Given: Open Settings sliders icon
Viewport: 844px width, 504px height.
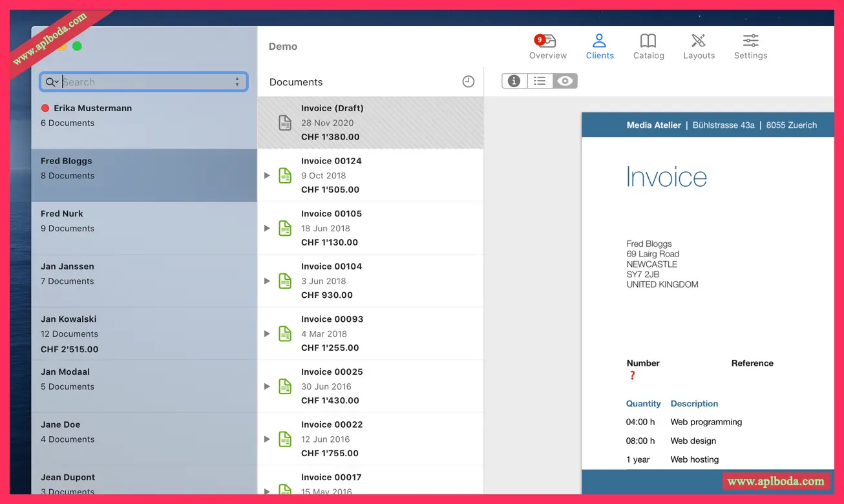Looking at the screenshot, I should click(750, 41).
